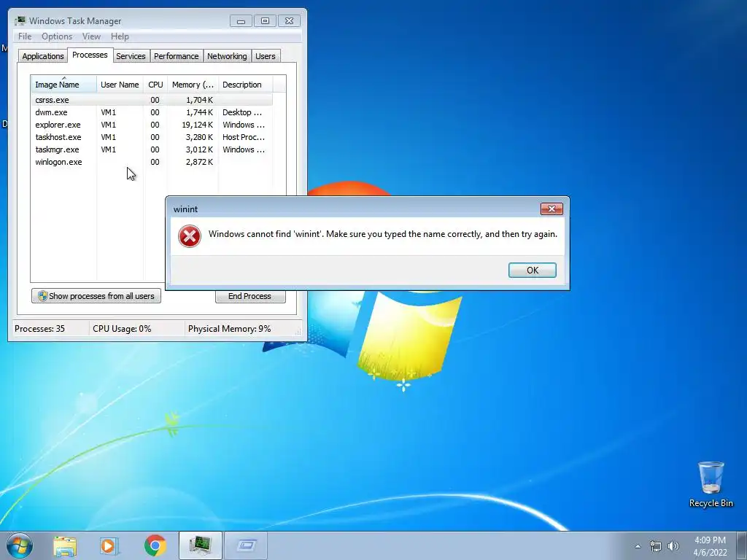The width and height of the screenshot is (747, 560).
Task: Click Show Desktop strip at taskbar end
Action: (742, 545)
